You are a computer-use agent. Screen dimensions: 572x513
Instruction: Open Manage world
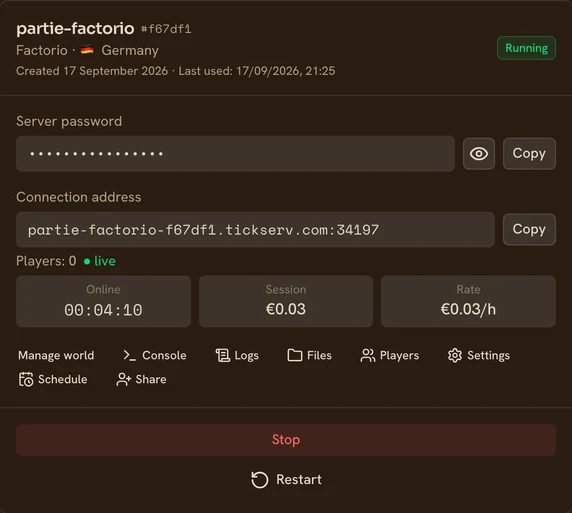click(x=56, y=355)
